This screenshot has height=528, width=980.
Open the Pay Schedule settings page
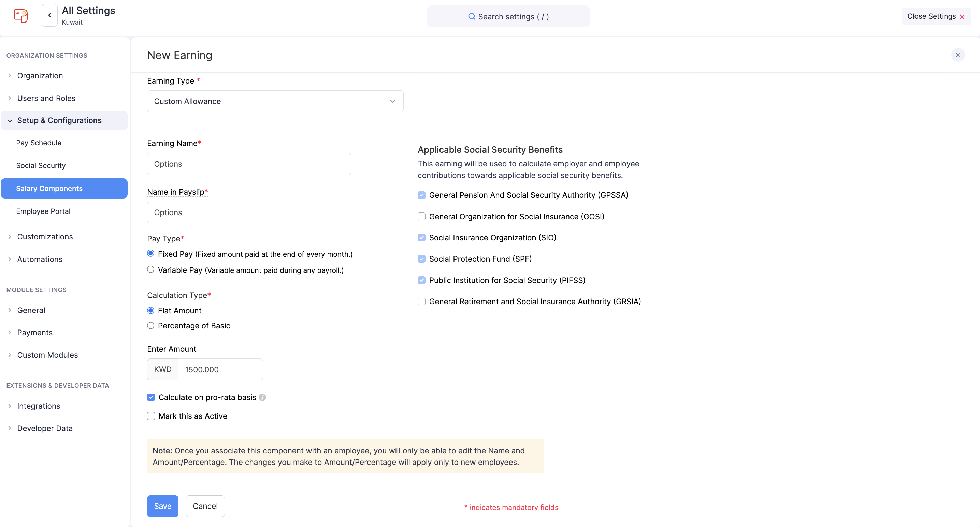click(x=39, y=143)
